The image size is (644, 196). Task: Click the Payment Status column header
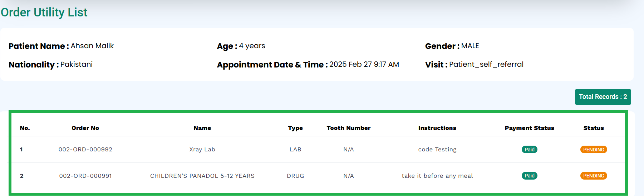[530, 128]
